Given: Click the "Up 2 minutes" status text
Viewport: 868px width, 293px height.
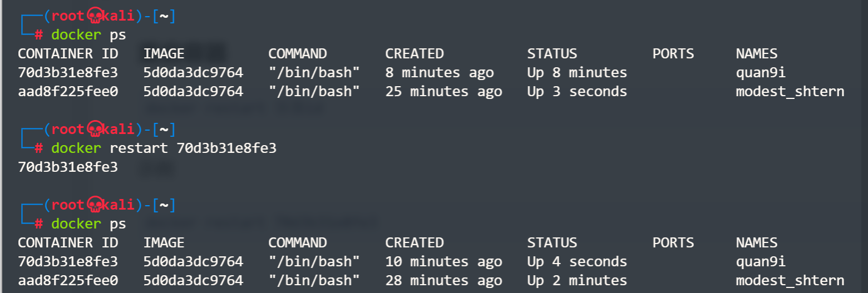Looking at the screenshot, I should [x=577, y=281].
